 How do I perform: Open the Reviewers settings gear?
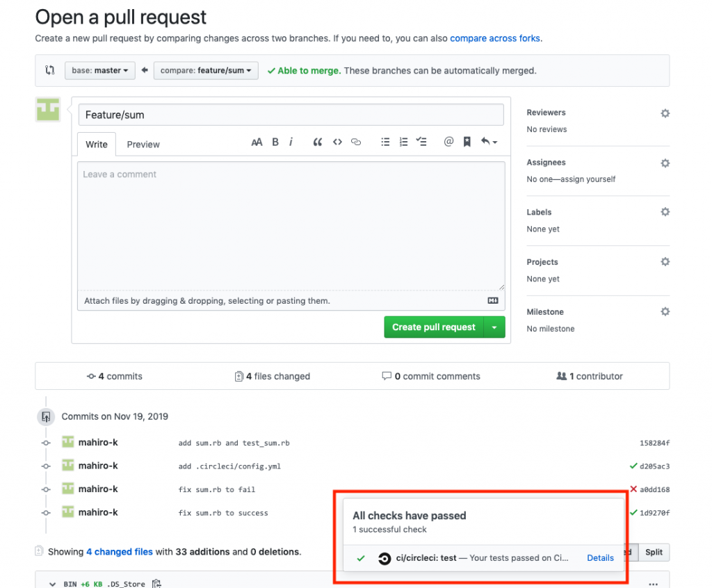665,113
